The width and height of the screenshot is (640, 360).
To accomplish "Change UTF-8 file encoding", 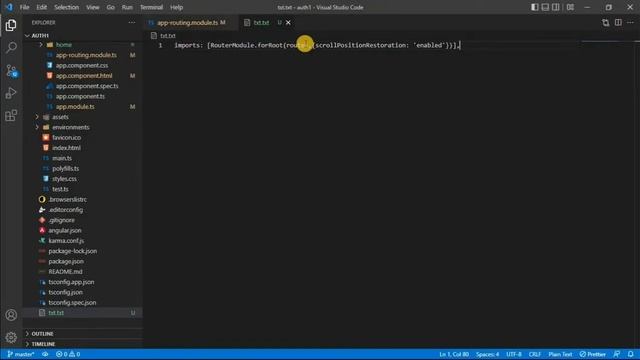I will point(514,354).
